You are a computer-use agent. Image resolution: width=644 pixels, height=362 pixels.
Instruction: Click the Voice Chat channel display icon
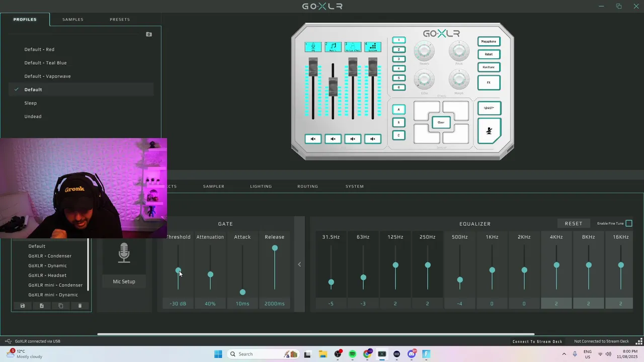click(353, 47)
